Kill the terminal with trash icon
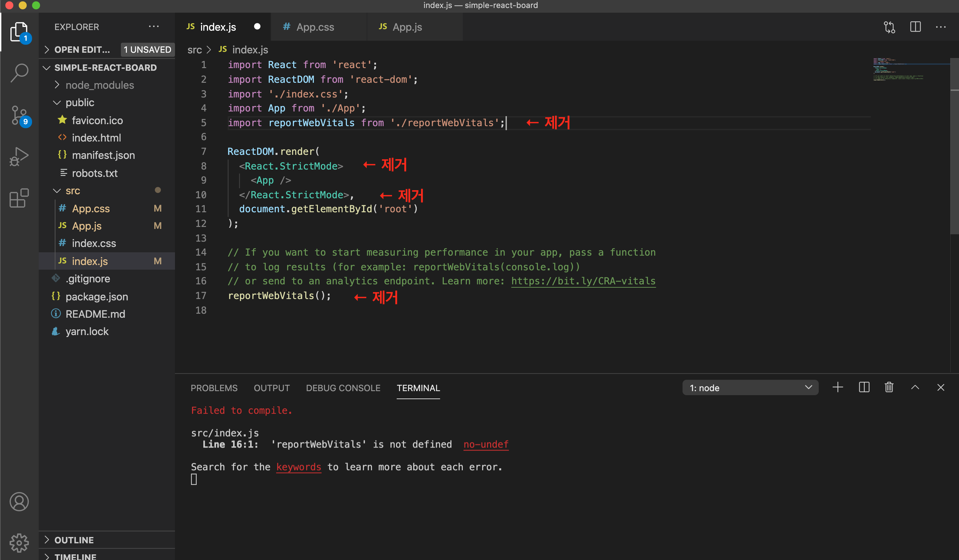 click(889, 388)
